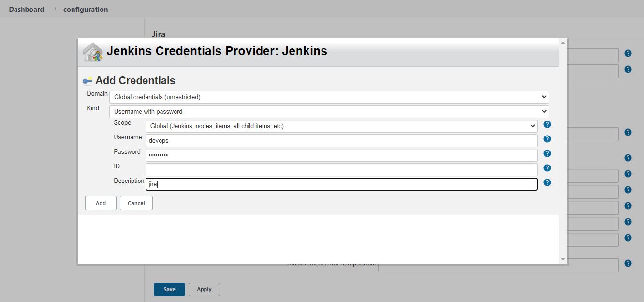Image resolution: width=644 pixels, height=302 pixels.
Task: Expand the breadcrumb arrow after Dashboard
Action: [55, 9]
